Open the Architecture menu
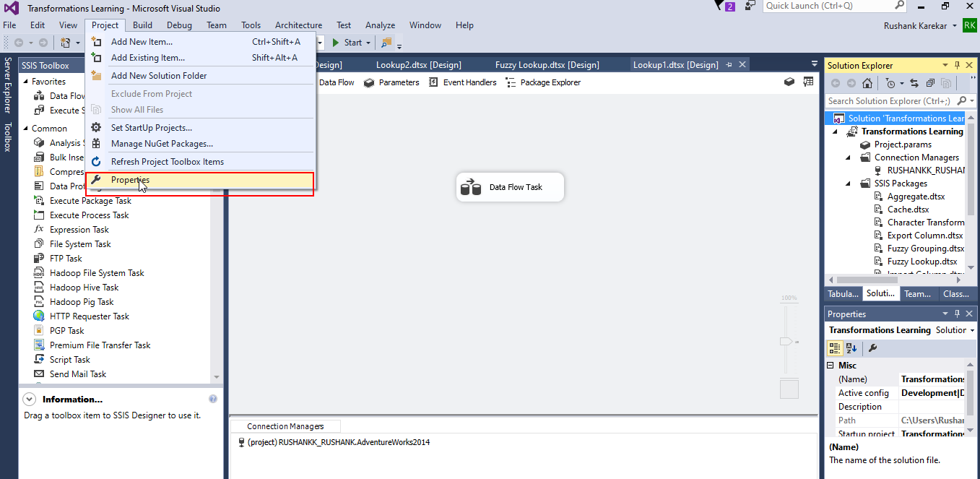The height and width of the screenshot is (479, 980). pyautogui.click(x=298, y=25)
